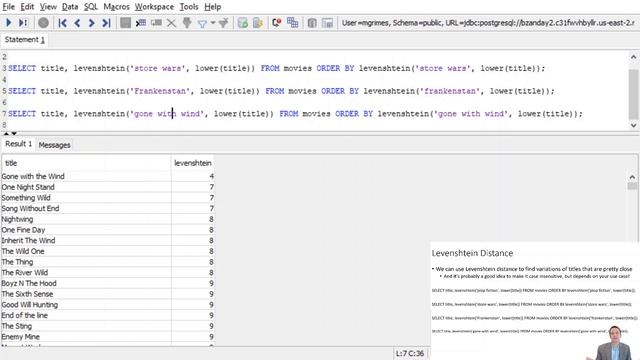Image resolution: width=640 pixels, height=360 pixels.
Task: Sort by the levenshtein column header
Action: click(193, 163)
